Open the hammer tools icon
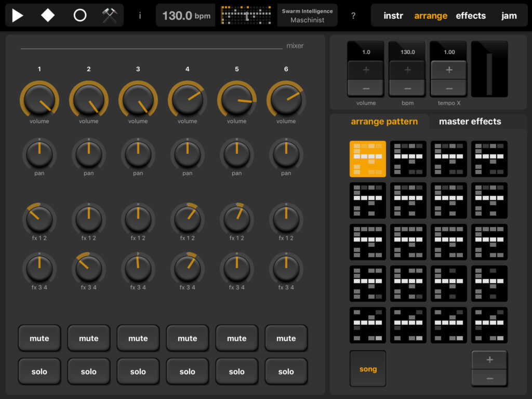The image size is (532, 399). click(110, 16)
